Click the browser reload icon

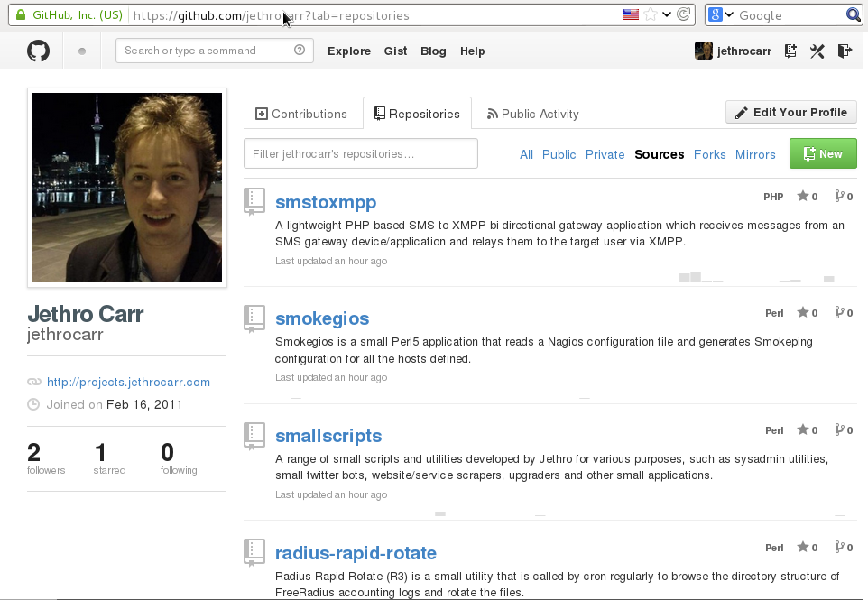tap(684, 14)
